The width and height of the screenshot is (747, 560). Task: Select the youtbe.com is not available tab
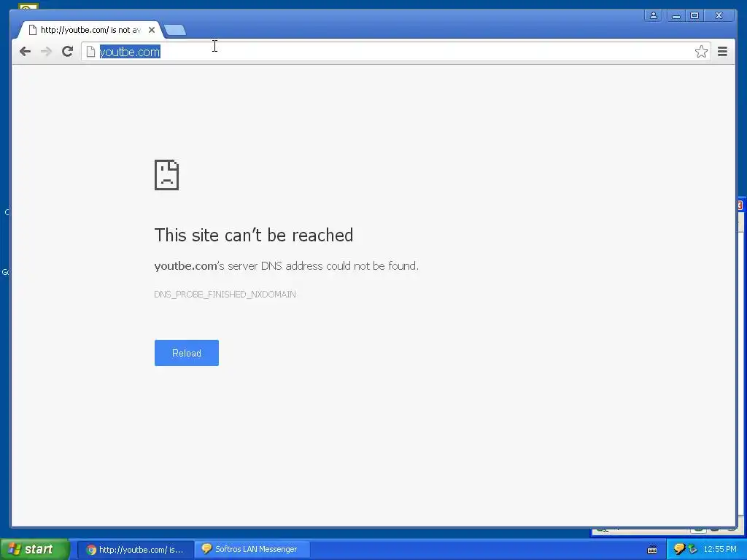(90, 30)
